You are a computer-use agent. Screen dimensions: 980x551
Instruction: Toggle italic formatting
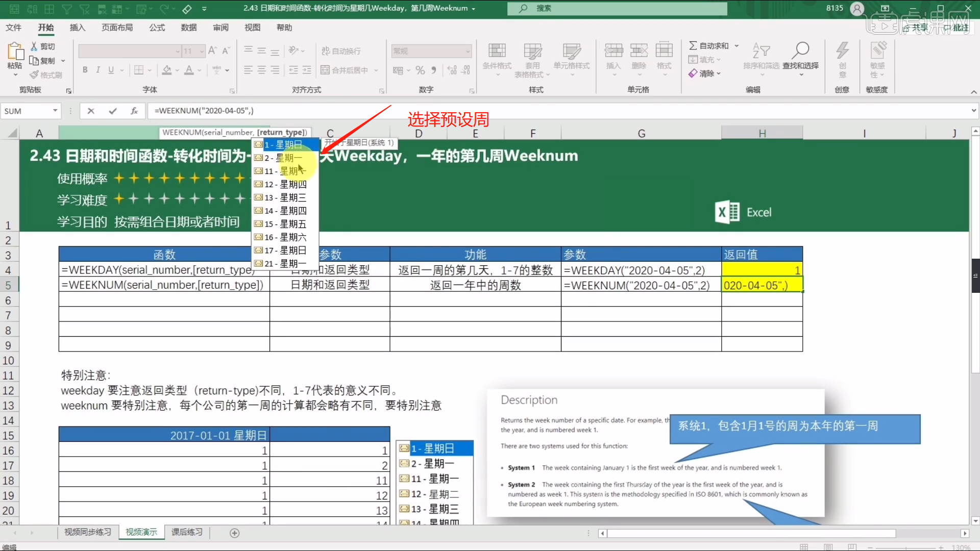[97, 70]
